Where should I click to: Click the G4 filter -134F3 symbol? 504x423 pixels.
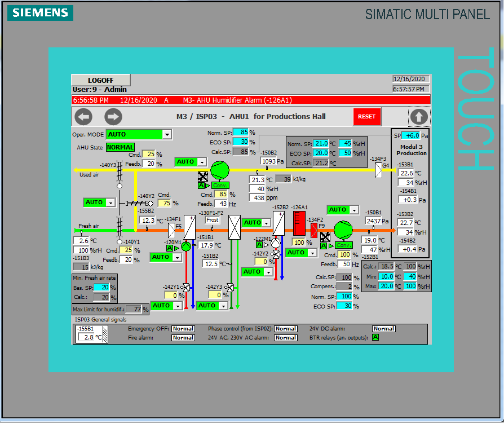pyautogui.click(x=378, y=170)
